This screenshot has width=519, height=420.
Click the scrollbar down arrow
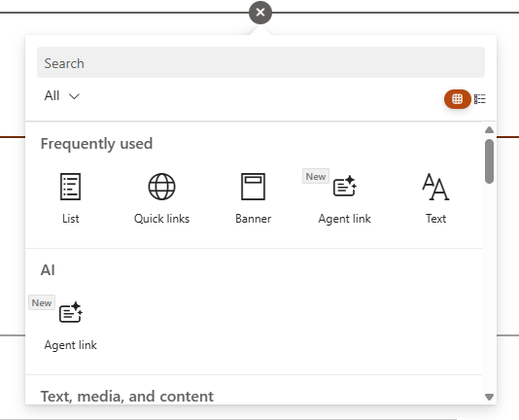[489, 397]
